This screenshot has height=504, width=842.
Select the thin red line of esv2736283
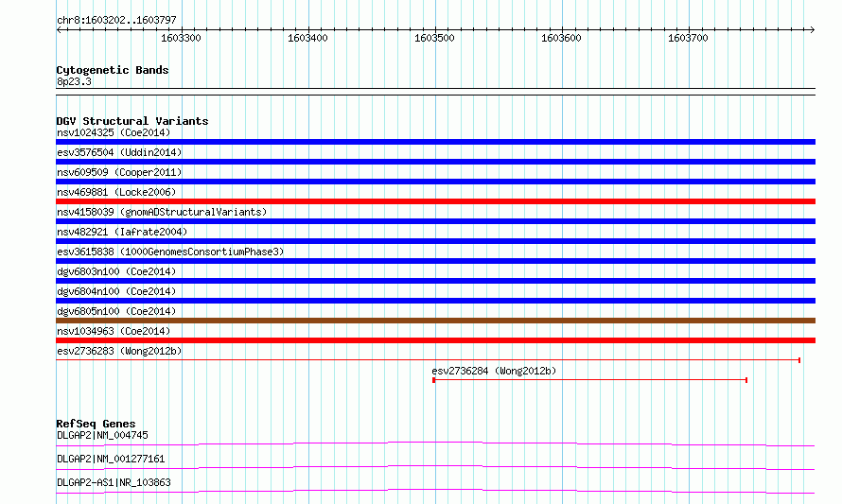pyautogui.click(x=428, y=360)
